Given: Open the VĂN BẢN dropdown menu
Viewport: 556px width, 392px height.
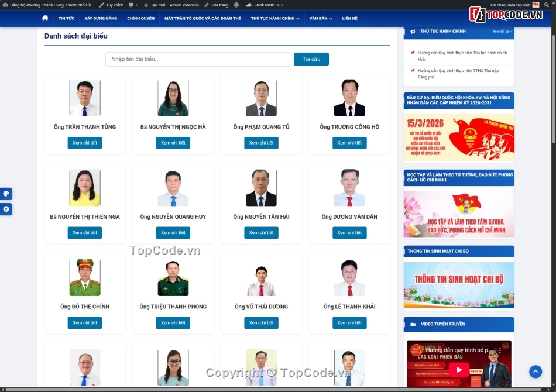Looking at the screenshot, I should [320, 18].
